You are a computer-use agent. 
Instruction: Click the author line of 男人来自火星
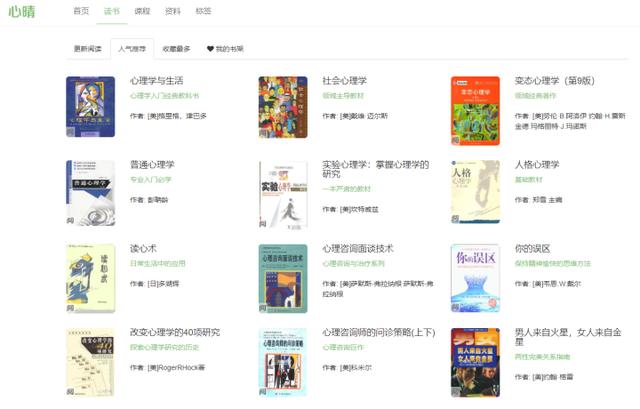click(544, 377)
